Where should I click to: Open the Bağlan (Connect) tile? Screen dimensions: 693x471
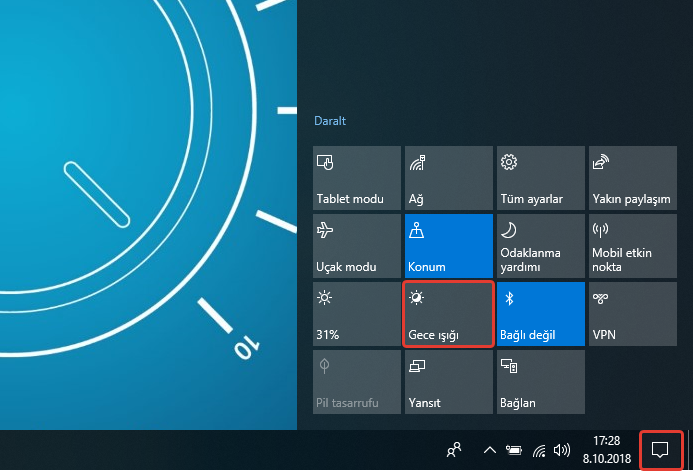pos(540,382)
